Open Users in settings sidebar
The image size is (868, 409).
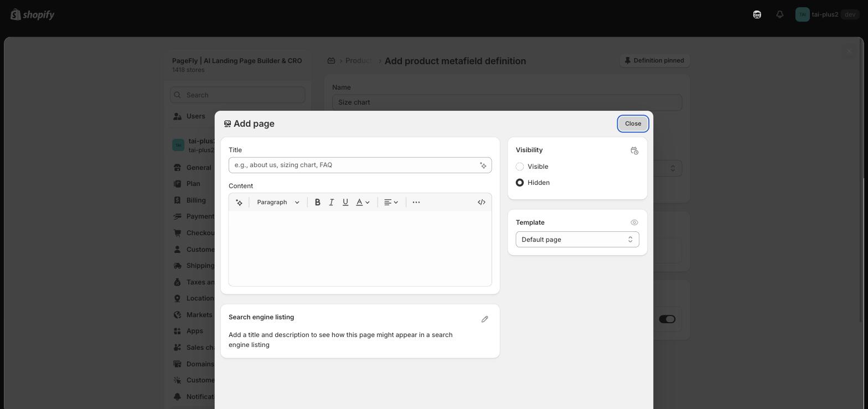coord(195,116)
